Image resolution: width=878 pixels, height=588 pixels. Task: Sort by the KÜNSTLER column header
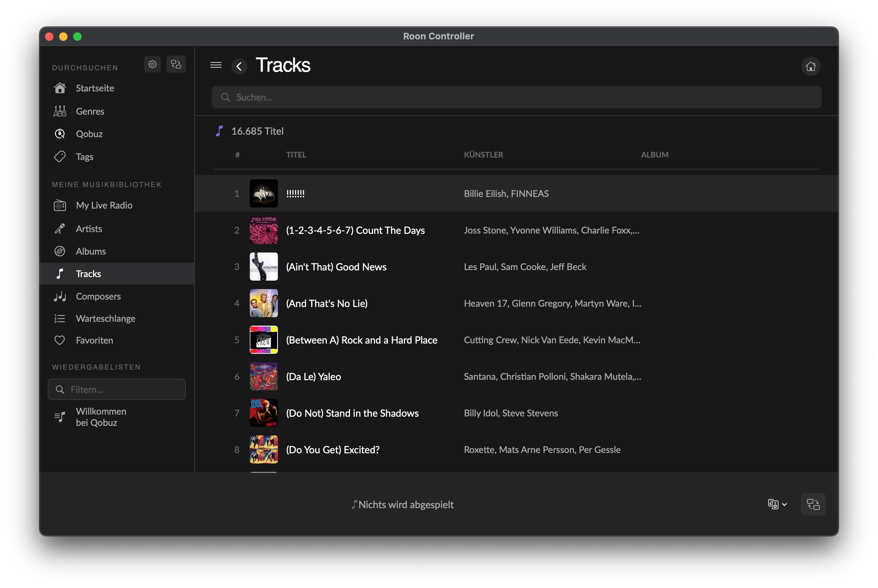click(x=483, y=154)
